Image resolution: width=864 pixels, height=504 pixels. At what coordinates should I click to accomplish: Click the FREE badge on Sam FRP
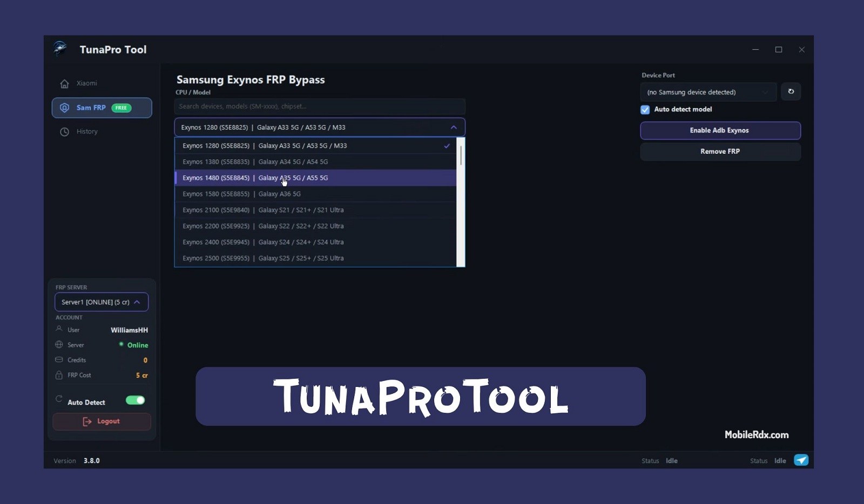[122, 108]
